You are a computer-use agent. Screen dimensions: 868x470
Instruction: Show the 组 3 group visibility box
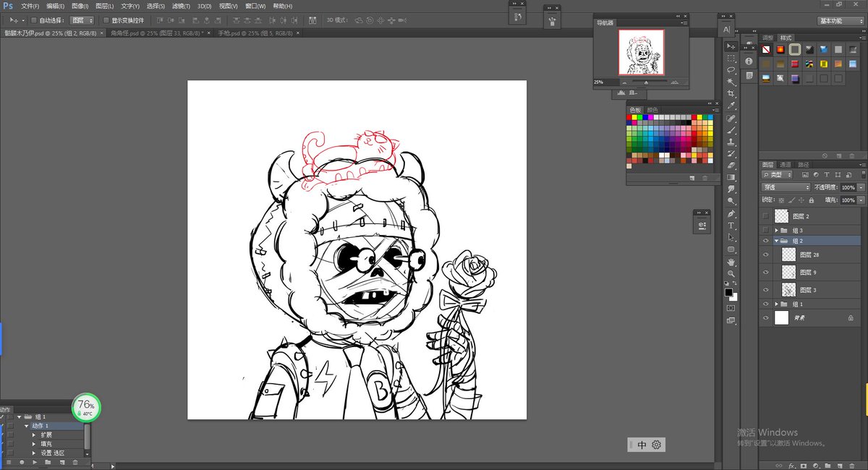tap(766, 230)
